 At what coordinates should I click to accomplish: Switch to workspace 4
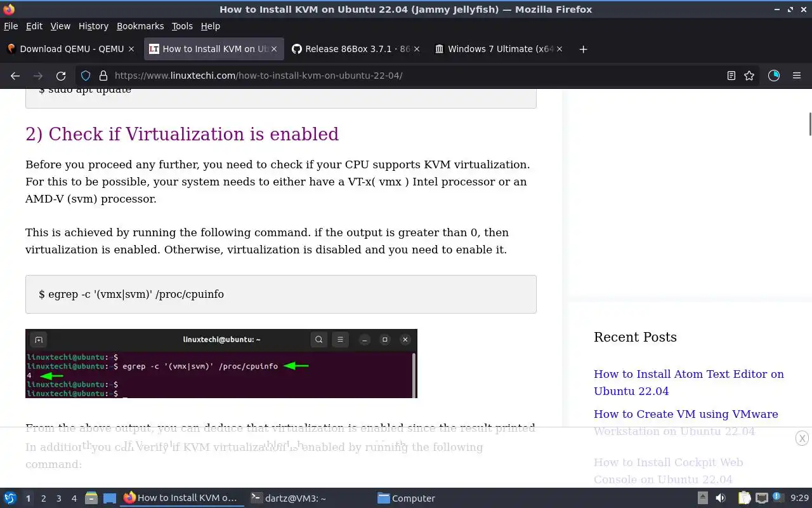(x=74, y=498)
